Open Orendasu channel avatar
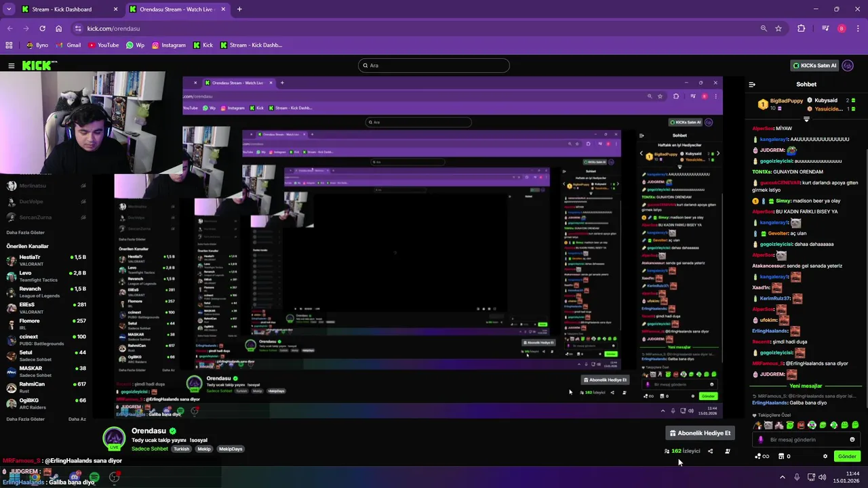Viewport: 868px width, 488px height. pyautogui.click(x=114, y=439)
